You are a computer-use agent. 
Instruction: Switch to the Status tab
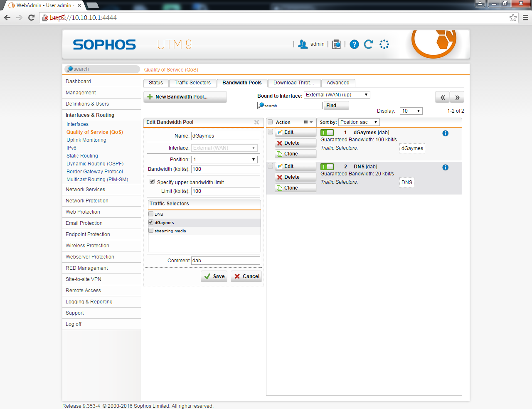coord(156,83)
